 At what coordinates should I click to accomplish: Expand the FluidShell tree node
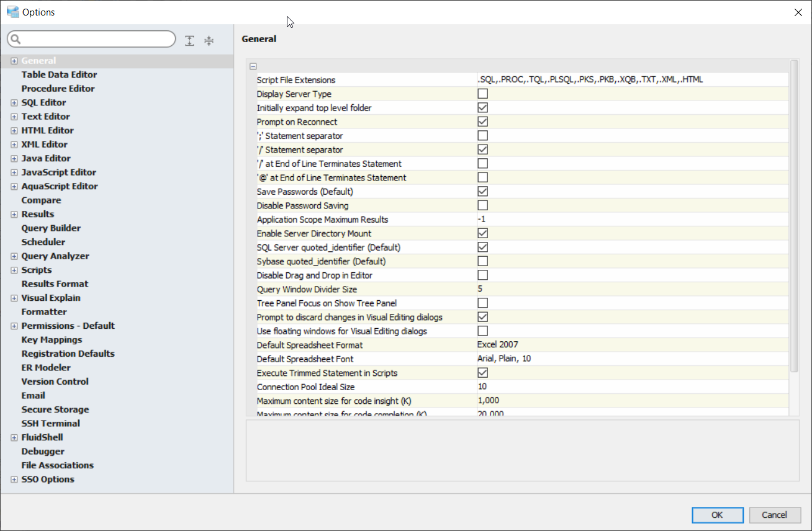click(x=14, y=438)
